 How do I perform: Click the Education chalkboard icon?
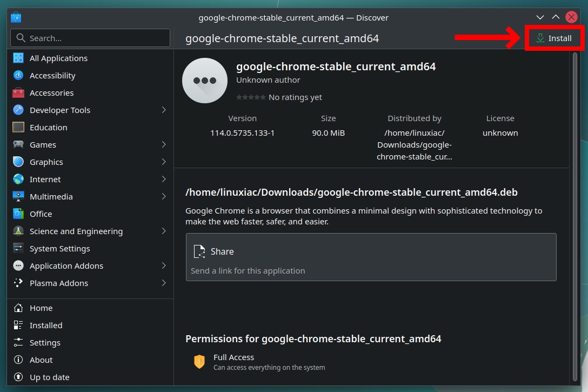(18, 127)
